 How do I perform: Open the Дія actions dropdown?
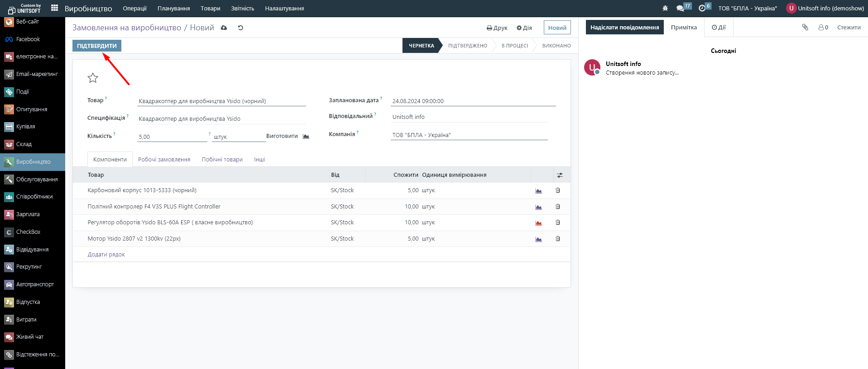524,28
